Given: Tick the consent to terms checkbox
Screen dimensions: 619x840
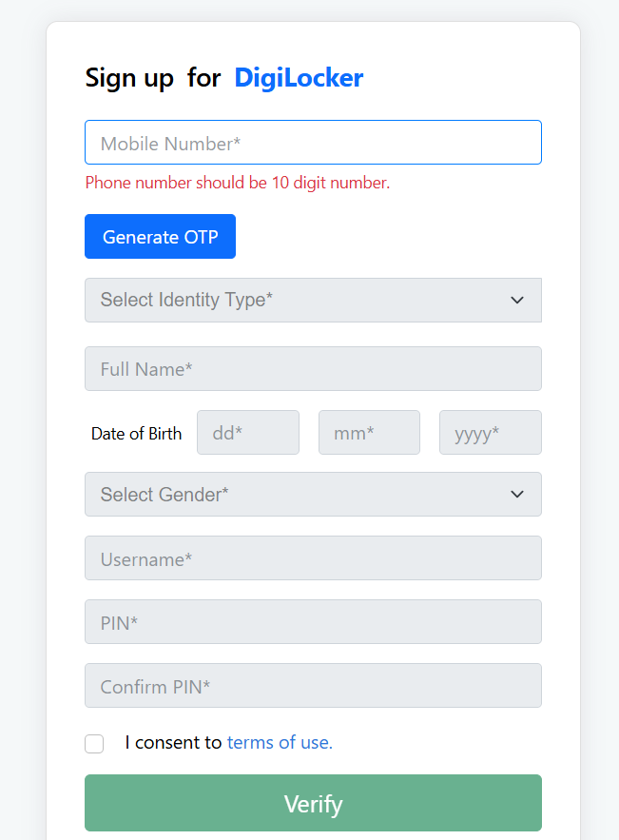Looking at the screenshot, I should pyautogui.click(x=94, y=744).
